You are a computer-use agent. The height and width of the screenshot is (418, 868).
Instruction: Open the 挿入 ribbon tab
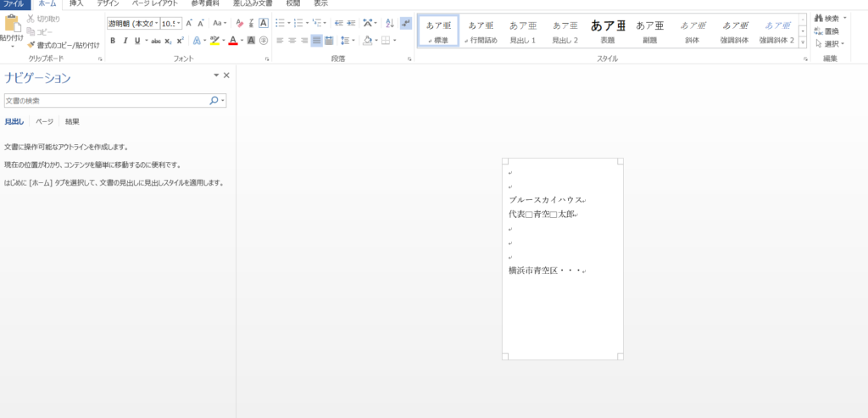pyautogui.click(x=76, y=4)
